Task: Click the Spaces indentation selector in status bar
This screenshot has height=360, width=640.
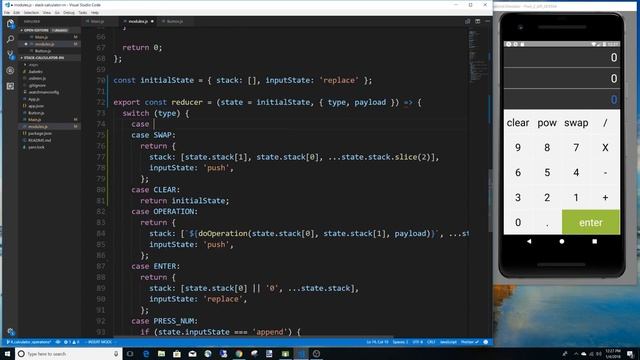Action: click(x=400, y=342)
